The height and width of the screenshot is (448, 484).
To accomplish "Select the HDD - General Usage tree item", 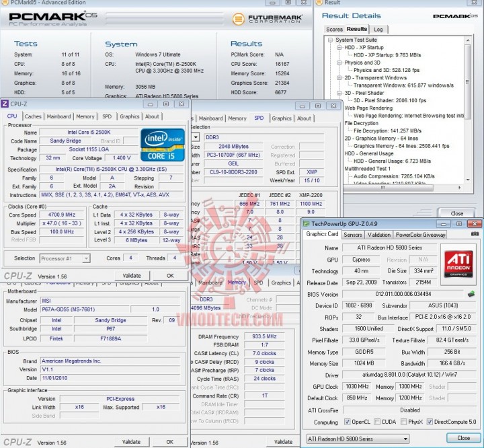I will 369,153.
